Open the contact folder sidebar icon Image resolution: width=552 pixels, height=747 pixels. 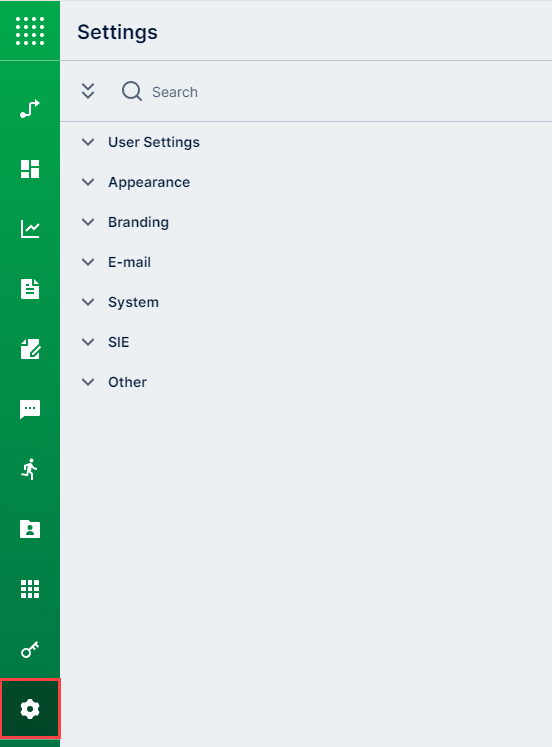click(30, 529)
